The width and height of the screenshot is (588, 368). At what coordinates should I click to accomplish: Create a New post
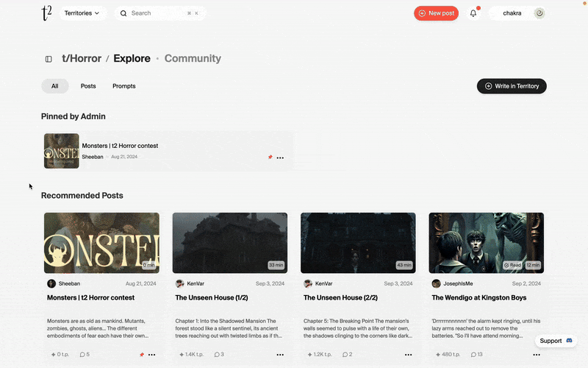(x=436, y=13)
